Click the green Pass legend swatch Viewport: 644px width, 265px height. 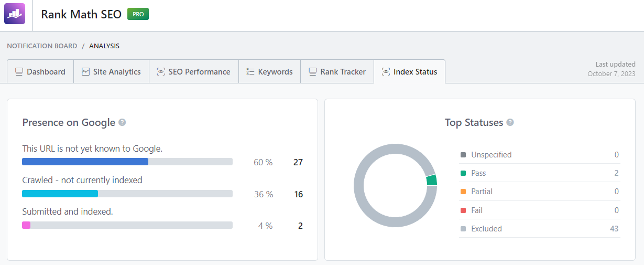coord(463,173)
